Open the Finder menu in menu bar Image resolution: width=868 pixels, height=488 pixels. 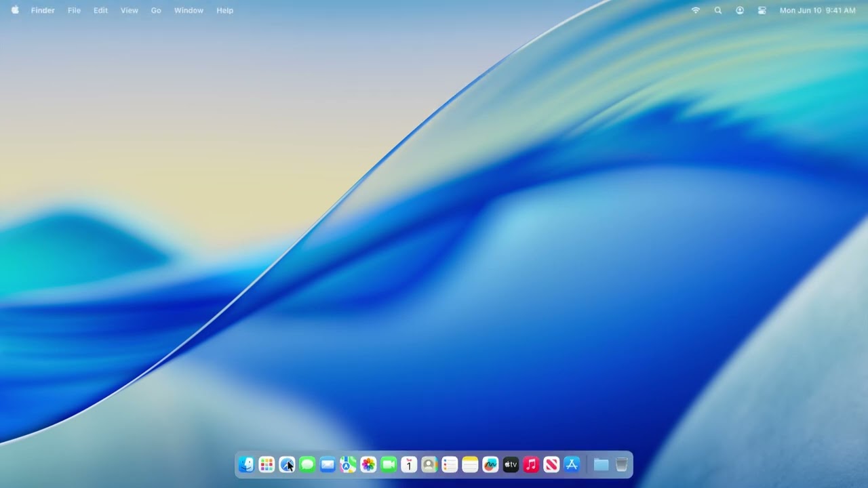[x=43, y=10]
